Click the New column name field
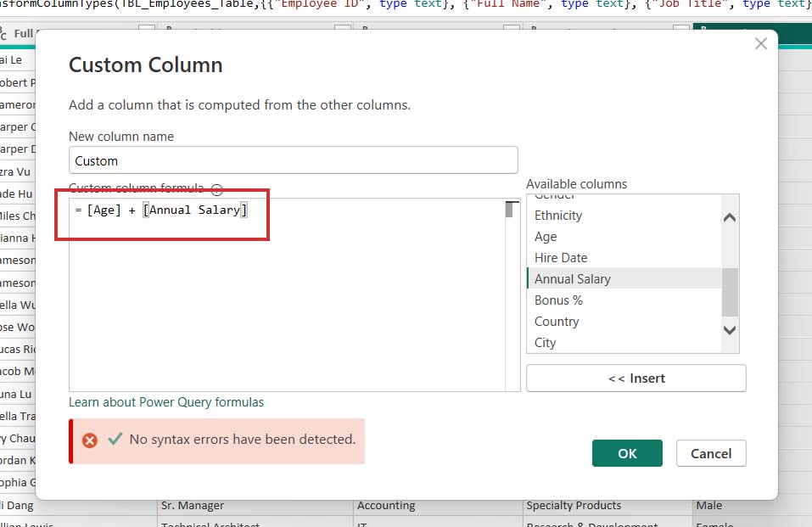812x527 pixels. tap(293, 160)
